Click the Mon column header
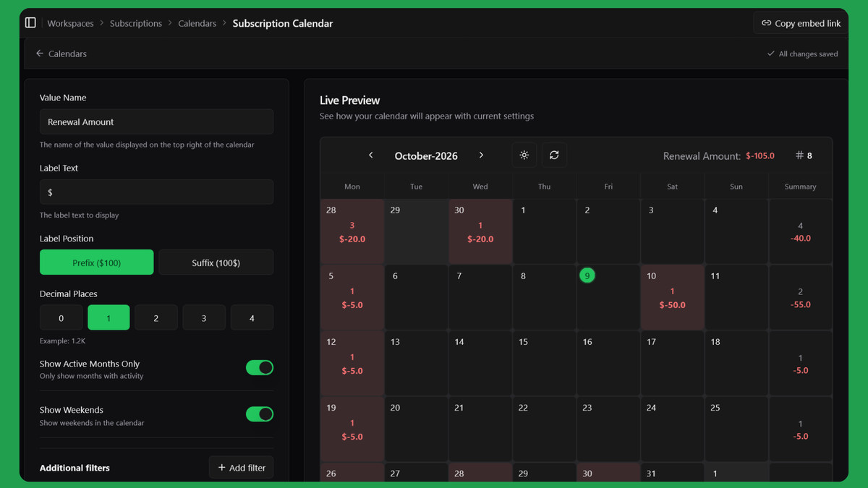This screenshot has height=488, width=868. click(352, 187)
